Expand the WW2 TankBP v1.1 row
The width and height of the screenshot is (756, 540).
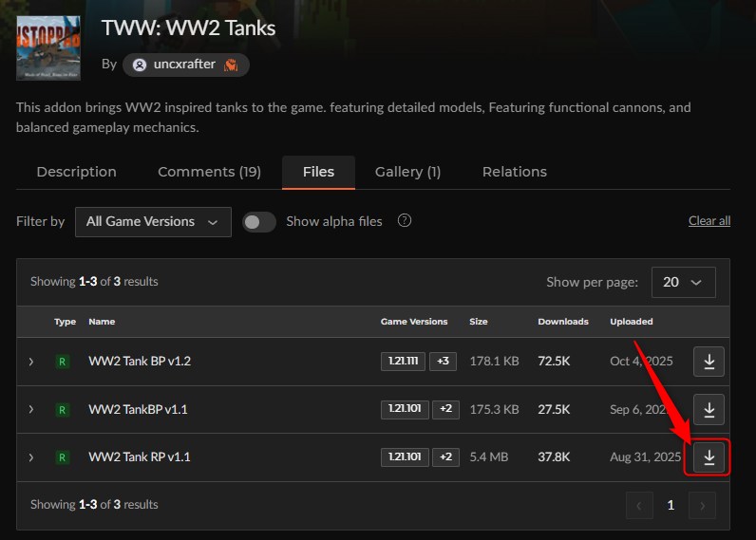(x=31, y=409)
